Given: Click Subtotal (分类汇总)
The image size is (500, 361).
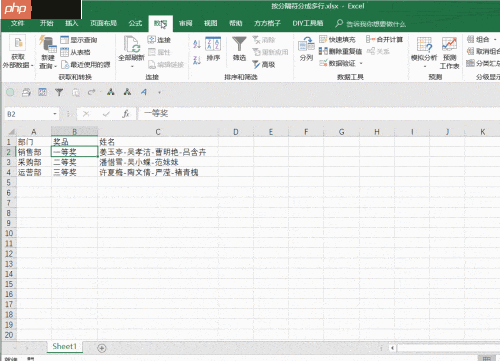Looking at the screenshot, I should (483, 63).
